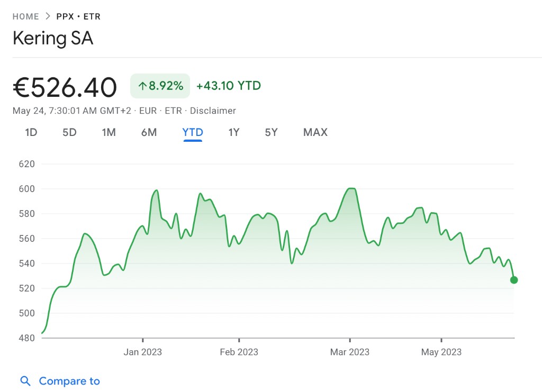Display the MAX time range
This screenshot has width=542, height=392.
coord(315,132)
